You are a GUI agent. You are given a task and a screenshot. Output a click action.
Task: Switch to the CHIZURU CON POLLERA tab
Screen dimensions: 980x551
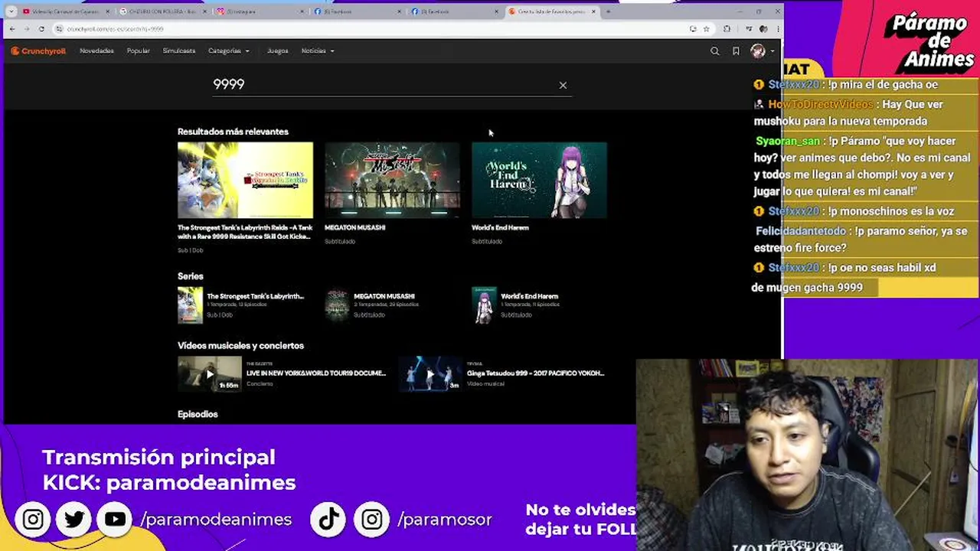point(162,11)
